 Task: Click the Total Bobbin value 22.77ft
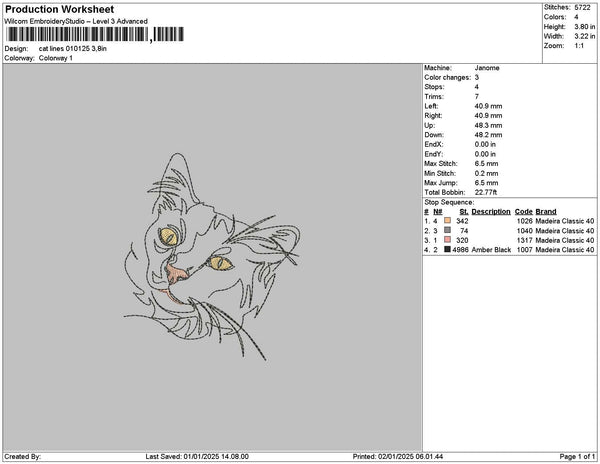point(487,192)
